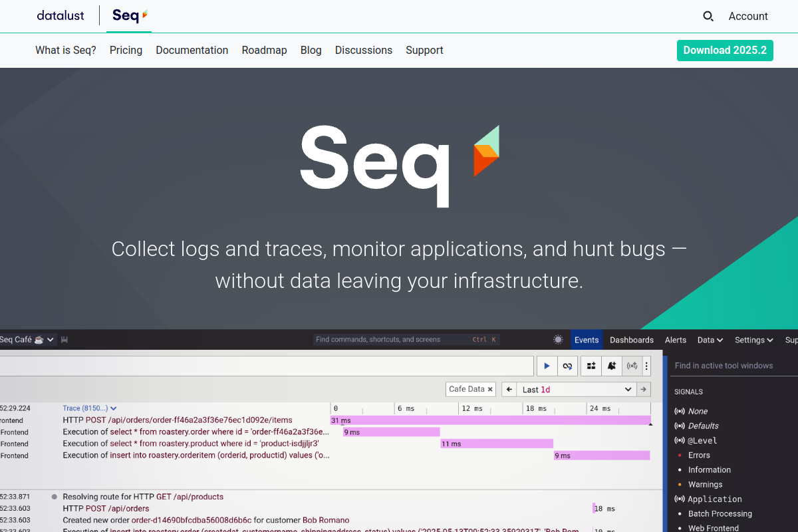Screen dimensions: 798x532
Task: Click the 31 ms HTTP POST span bar
Action: 490,420
